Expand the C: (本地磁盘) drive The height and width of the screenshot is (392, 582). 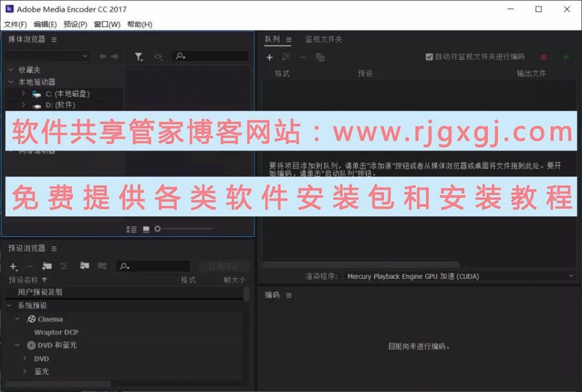click(23, 94)
